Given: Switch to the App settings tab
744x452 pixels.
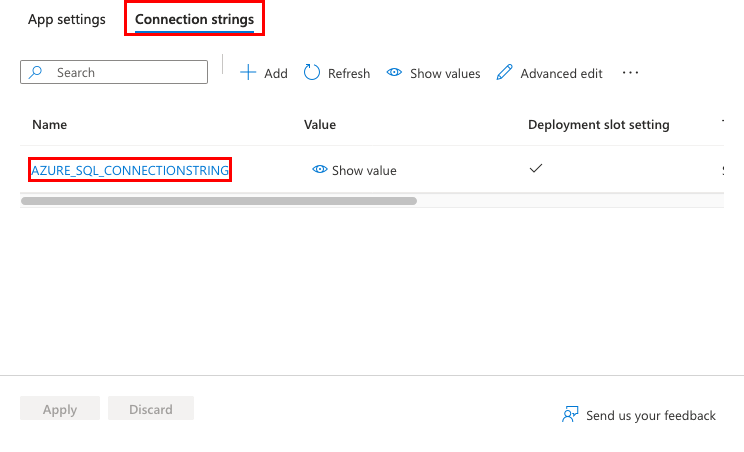Looking at the screenshot, I should (67, 19).
